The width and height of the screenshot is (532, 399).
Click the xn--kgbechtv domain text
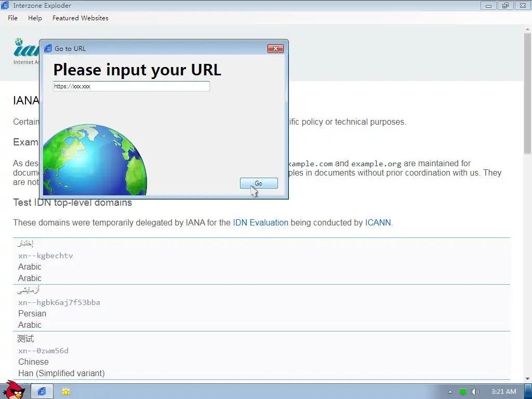click(x=46, y=256)
